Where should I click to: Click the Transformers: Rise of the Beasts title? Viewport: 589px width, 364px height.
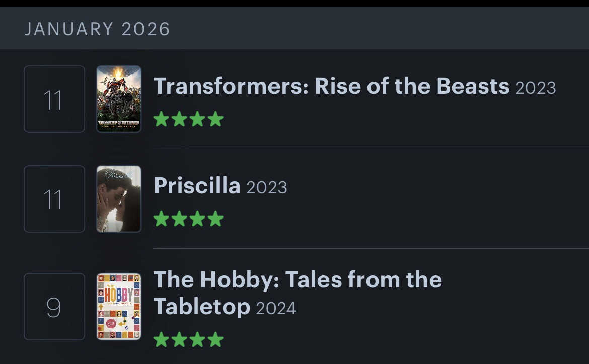[x=331, y=86]
